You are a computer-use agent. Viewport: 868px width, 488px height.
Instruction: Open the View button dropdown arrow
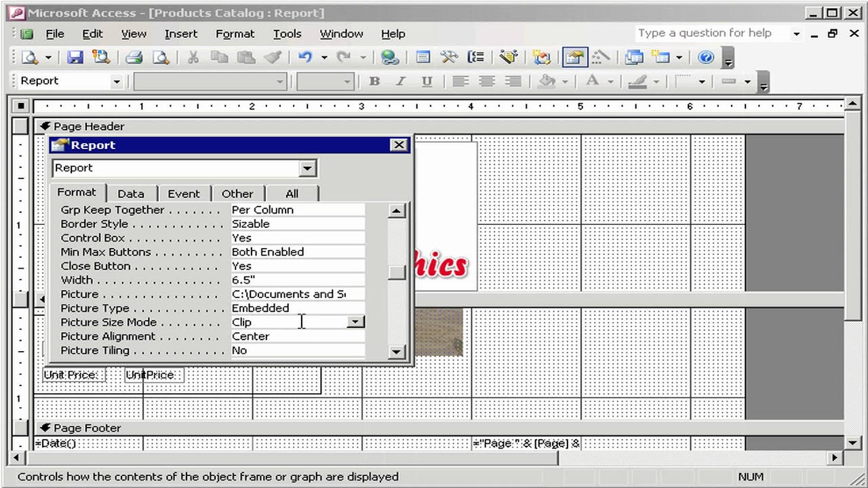click(47, 58)
